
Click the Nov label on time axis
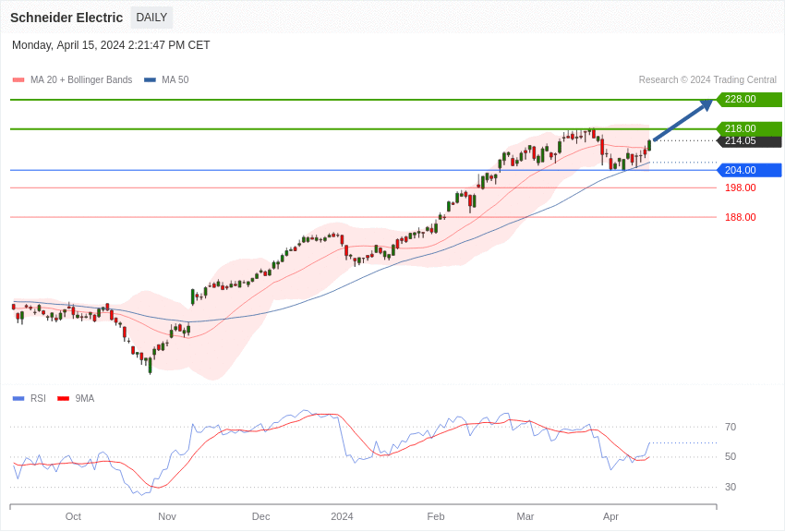coord(167,516)
